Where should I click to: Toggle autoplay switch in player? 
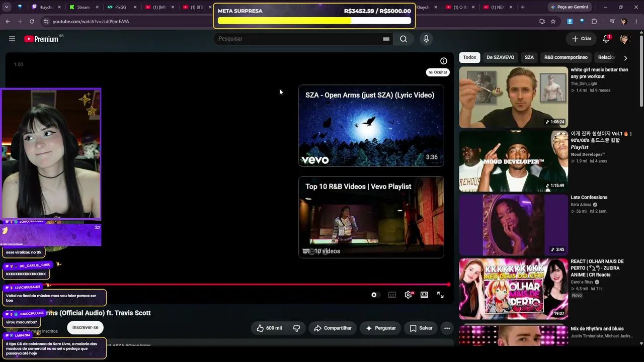pyautogui.click(x=375, y=295)
